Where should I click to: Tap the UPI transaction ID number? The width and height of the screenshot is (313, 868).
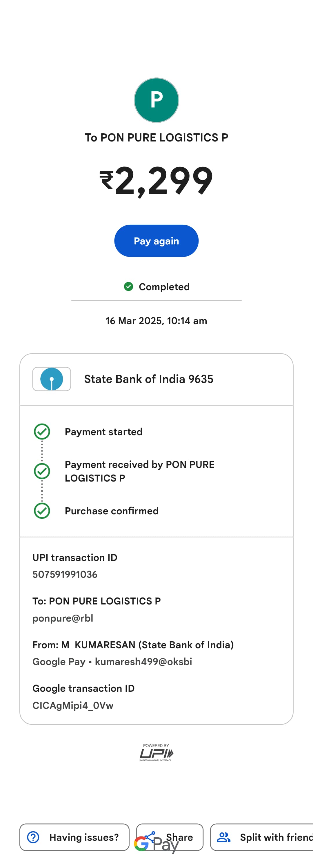(x=65, y=574)
